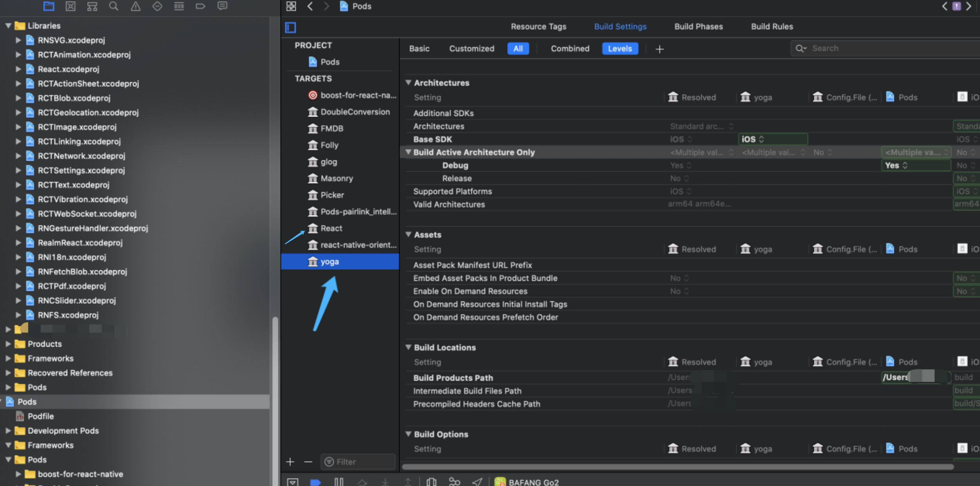Open the Issue navigator warning icon
This screenshot has height=486, width=980.
pos(135,6)
